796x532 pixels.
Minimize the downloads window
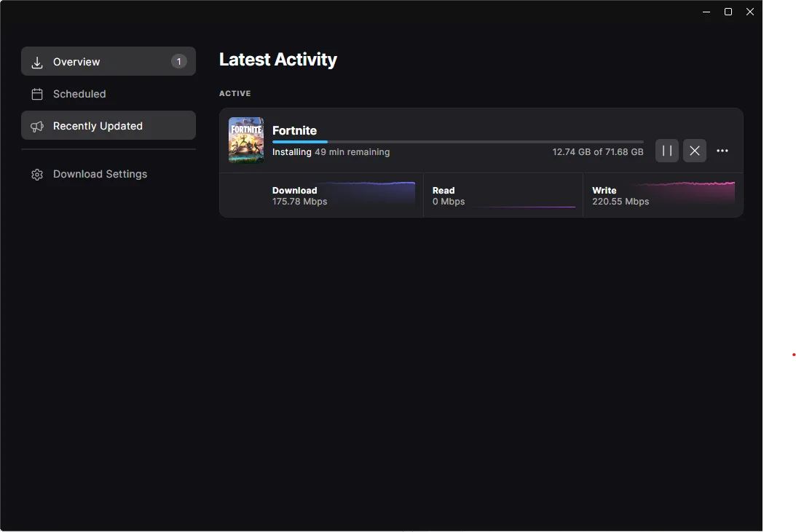pos(706,12)
